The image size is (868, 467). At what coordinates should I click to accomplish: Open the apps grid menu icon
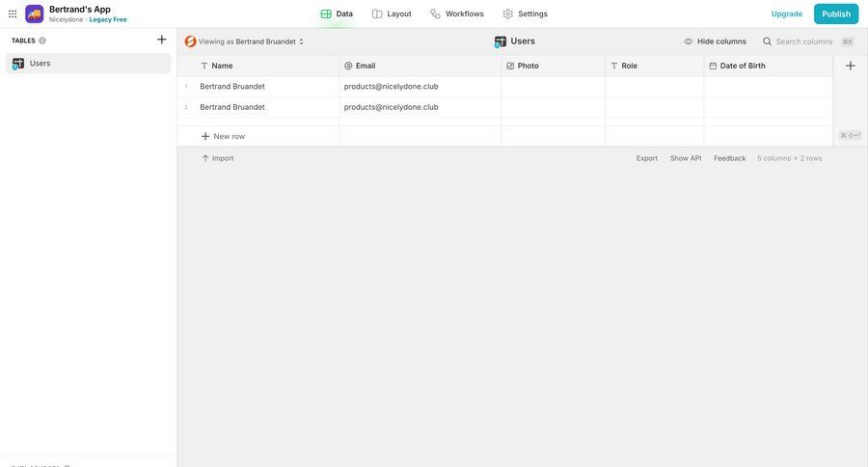13,14
